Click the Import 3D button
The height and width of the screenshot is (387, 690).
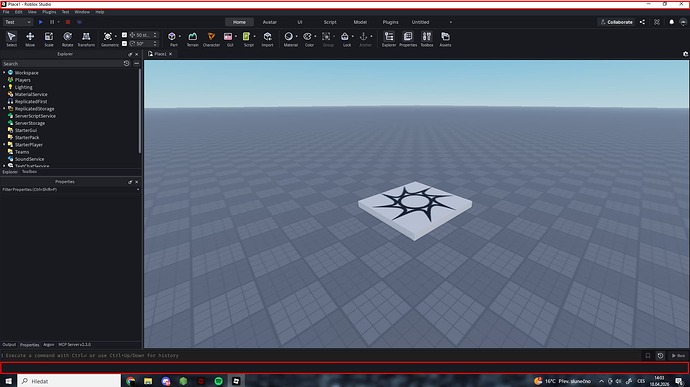[267, 39]
